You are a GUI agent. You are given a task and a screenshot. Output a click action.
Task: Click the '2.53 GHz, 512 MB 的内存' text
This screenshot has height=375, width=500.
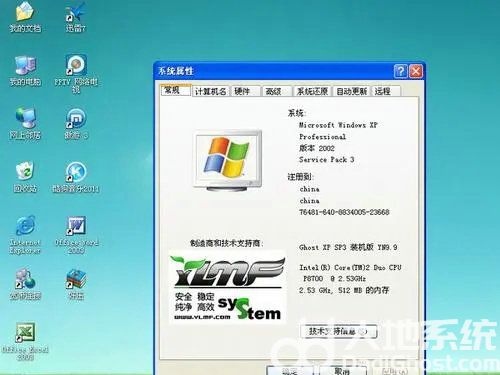(344, 290)
